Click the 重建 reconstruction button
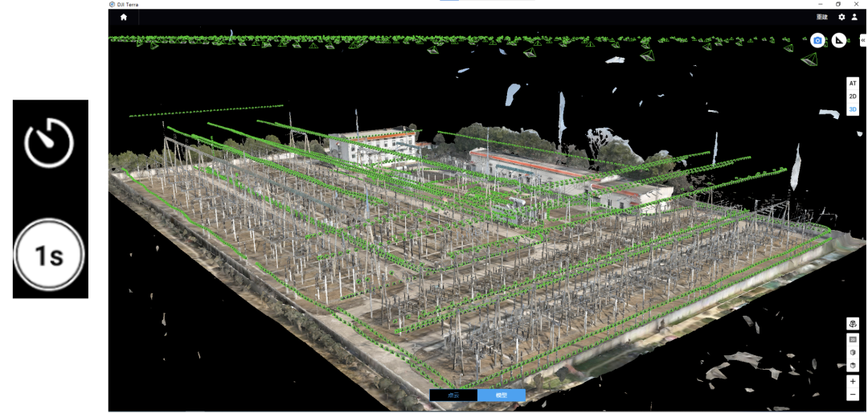 822,17
